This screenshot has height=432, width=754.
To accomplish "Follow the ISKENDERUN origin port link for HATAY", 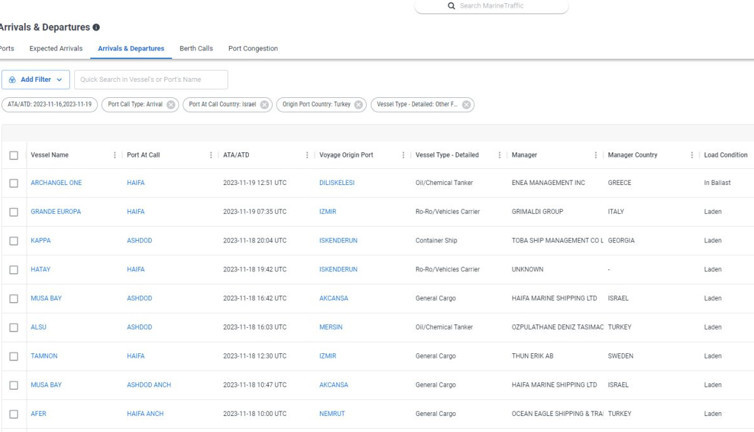I will [338, 269].
